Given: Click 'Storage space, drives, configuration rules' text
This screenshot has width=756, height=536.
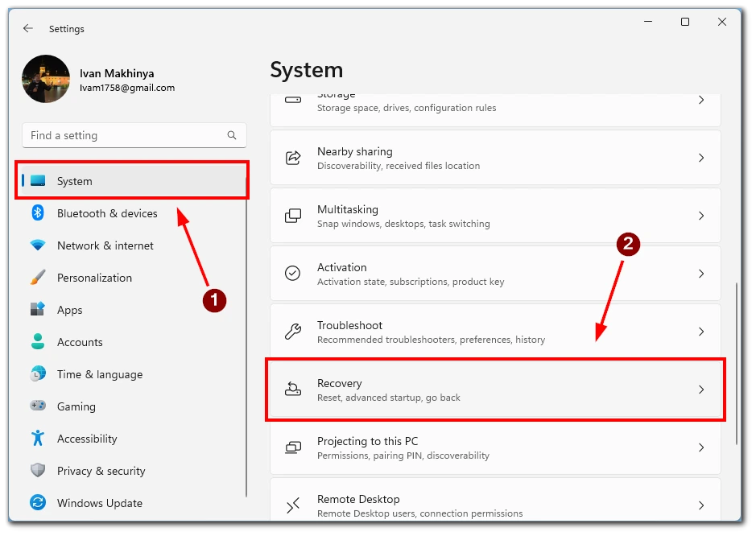Looking at the screenshot, I should tap(407, 108).
